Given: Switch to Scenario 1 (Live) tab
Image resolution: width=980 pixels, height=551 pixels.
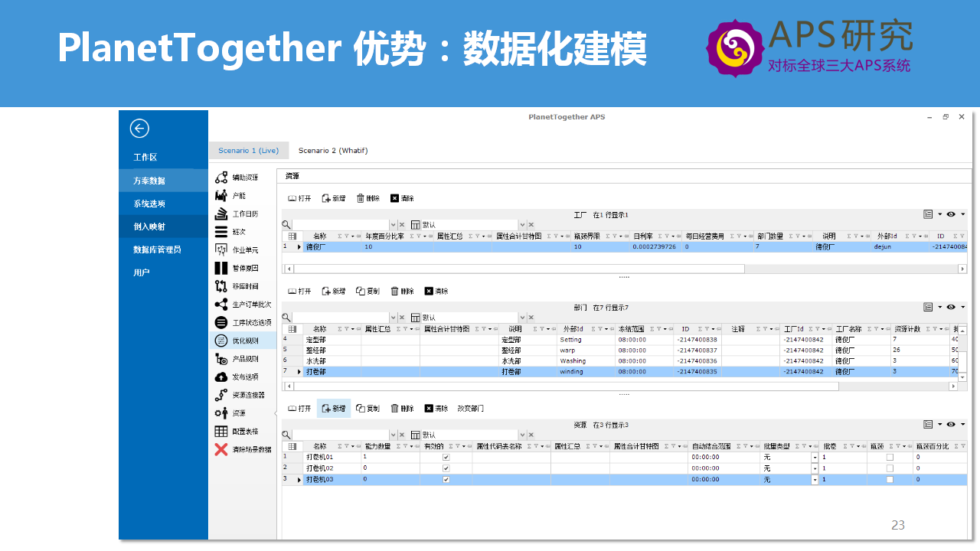Looking at the screenshot, I should coord(249,151).
